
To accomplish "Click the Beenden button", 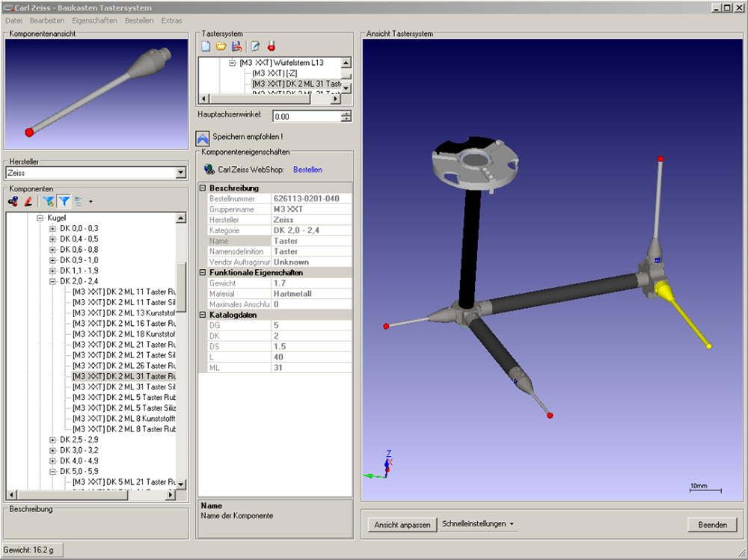I will click(x=712, y=525).
